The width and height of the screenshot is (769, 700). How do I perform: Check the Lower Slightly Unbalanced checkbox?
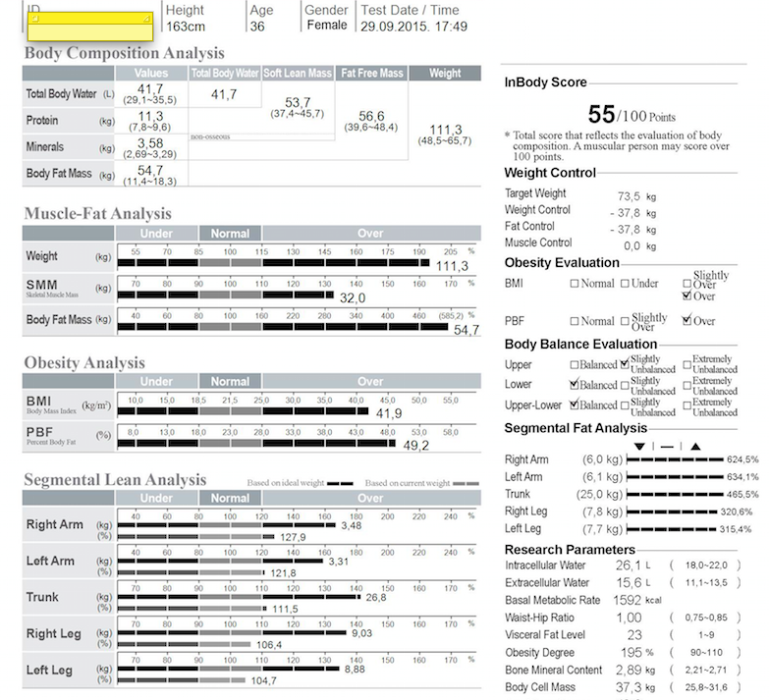point(625,385)
